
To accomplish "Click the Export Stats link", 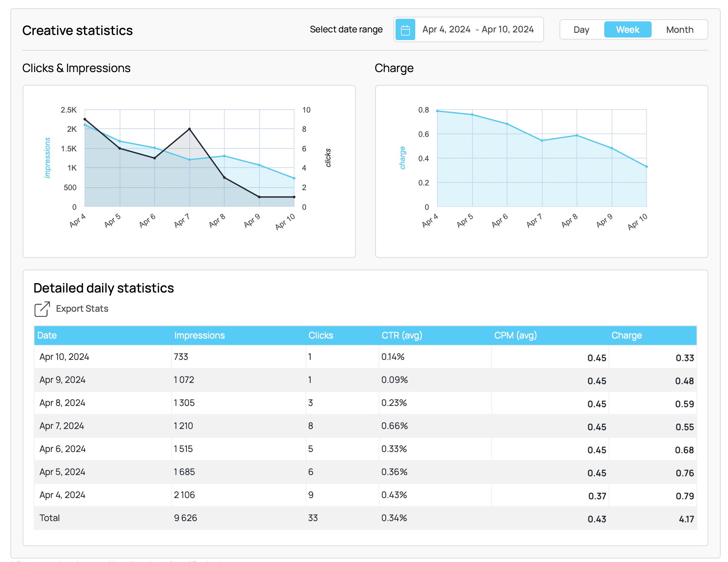I will click(82, 309).
